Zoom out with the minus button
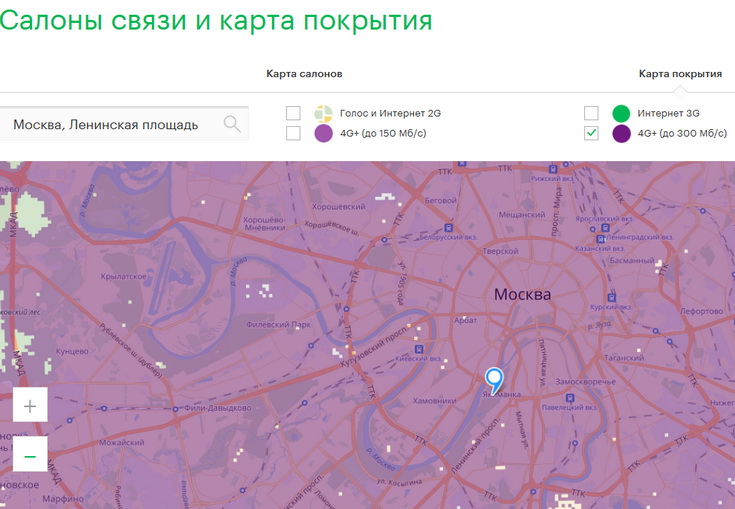Screen dimensions: 735x509 point(30,456)
